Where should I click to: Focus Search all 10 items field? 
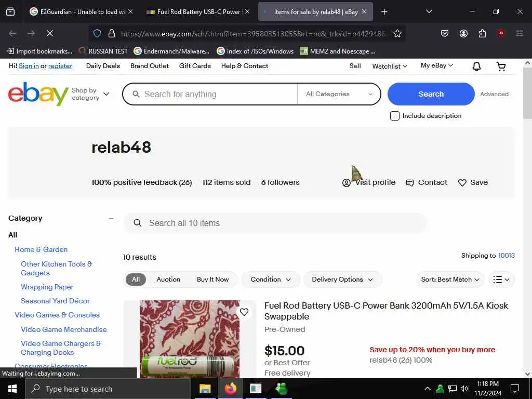click(275, 223)
